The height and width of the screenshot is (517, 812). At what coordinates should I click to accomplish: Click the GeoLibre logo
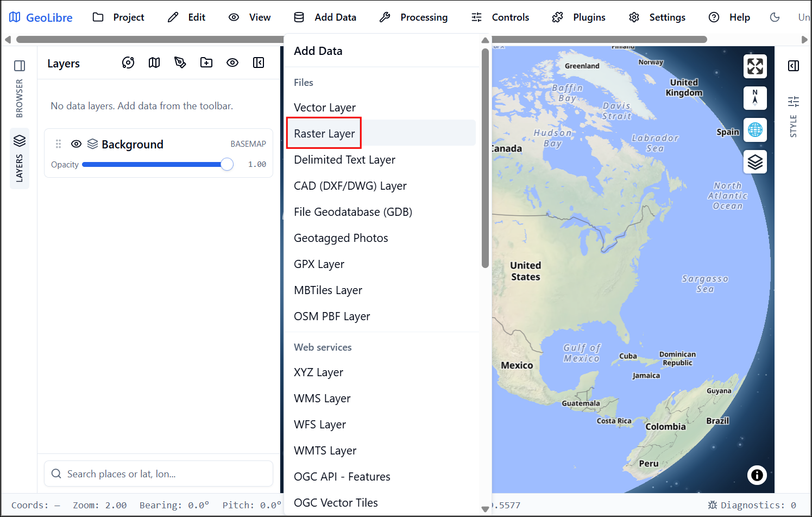pos(41,17)
